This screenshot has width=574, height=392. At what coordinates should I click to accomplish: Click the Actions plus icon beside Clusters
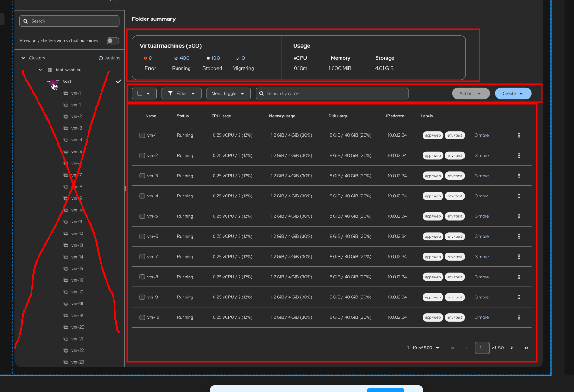(101, 58)
